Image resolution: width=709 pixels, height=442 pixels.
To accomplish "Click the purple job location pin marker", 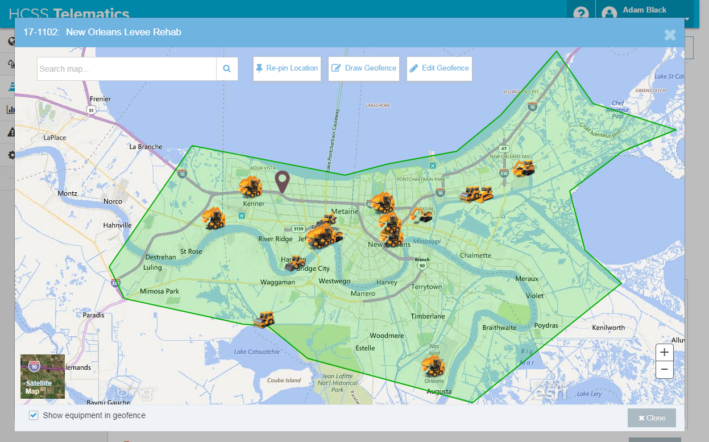I will 282,182.
